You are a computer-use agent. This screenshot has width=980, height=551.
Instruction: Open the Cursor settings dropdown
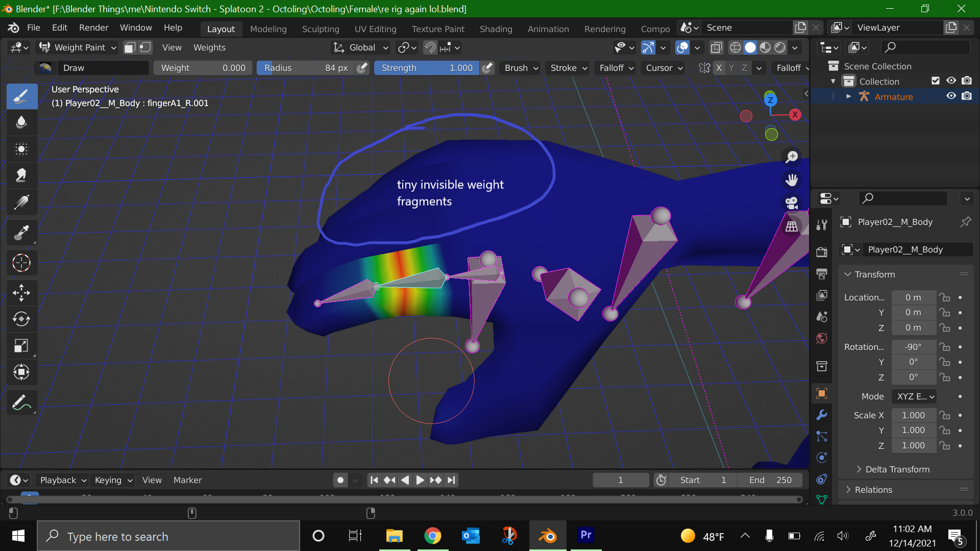tap(664, 68)
